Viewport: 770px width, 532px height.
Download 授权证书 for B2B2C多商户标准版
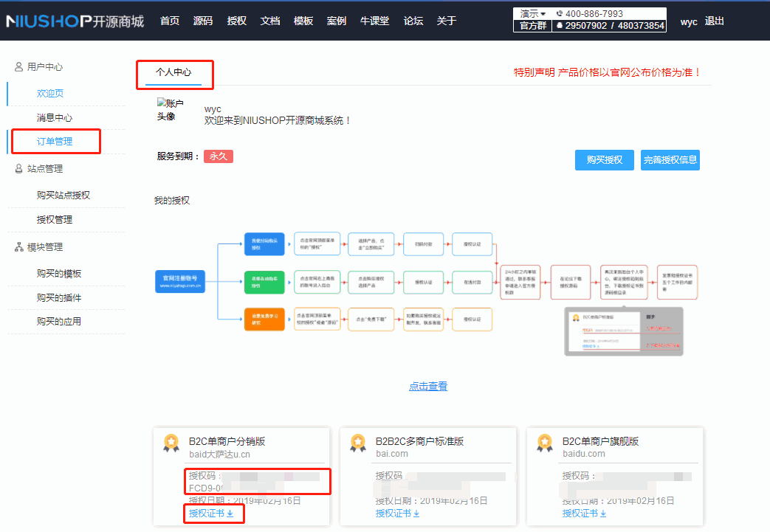pos(398,514)
